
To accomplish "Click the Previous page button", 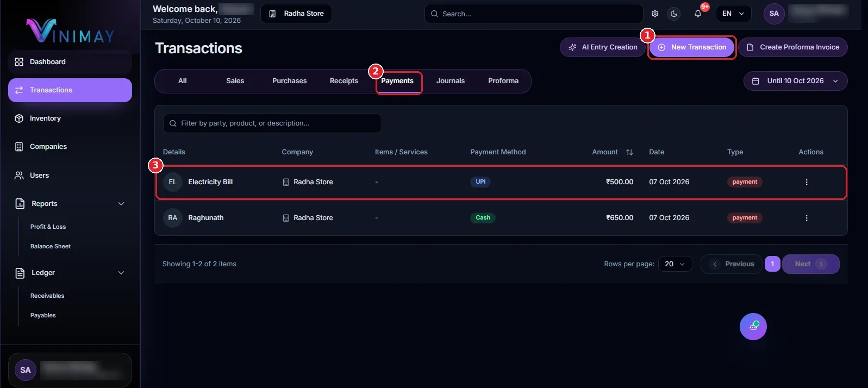I will [732, 264].
